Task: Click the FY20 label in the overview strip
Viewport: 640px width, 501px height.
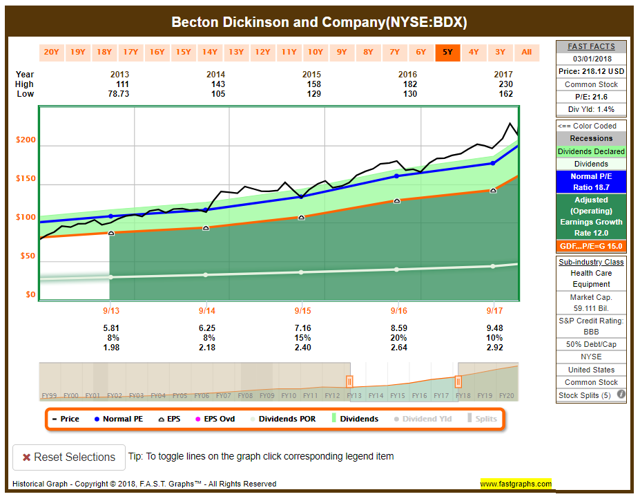Action: point(507,396)
